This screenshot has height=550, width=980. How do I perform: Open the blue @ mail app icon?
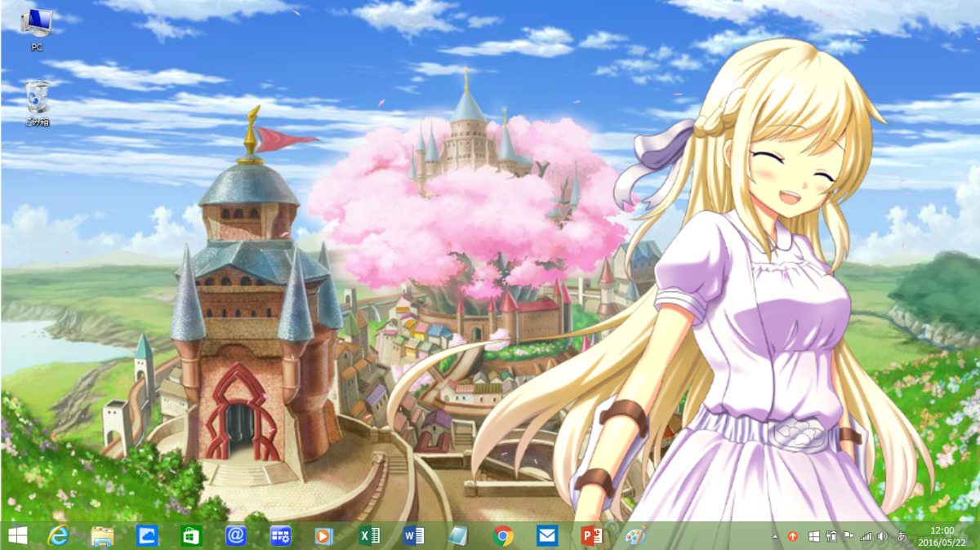[x=236, y=536]
